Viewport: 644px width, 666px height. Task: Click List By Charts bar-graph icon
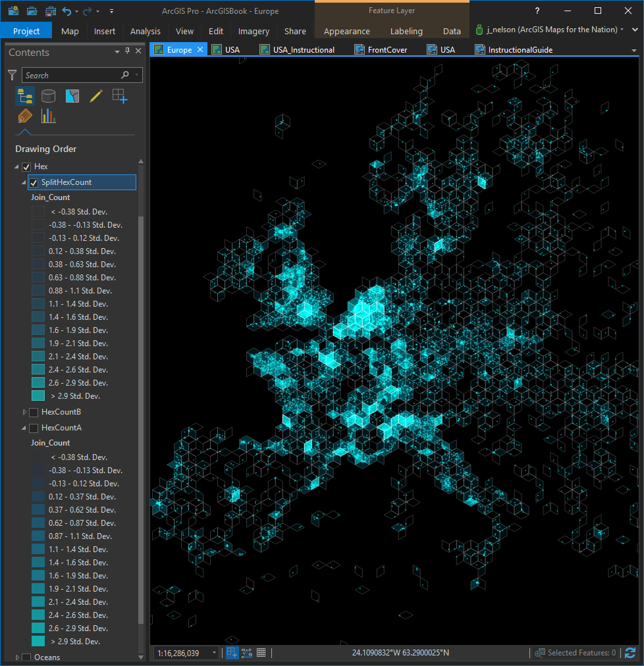(x=48, y=116)
